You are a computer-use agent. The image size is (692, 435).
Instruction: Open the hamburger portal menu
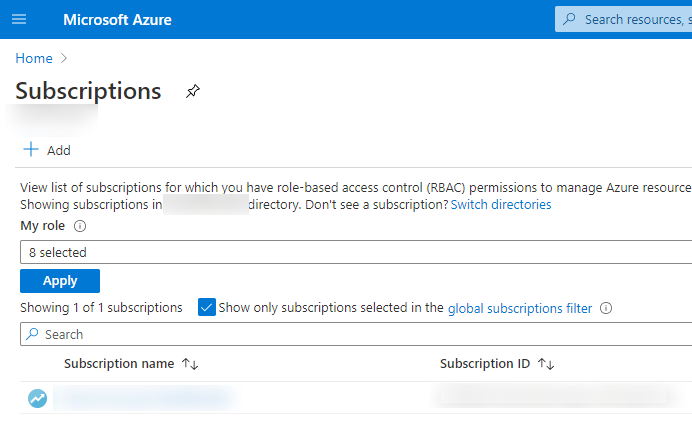click(x=19, y=19)
